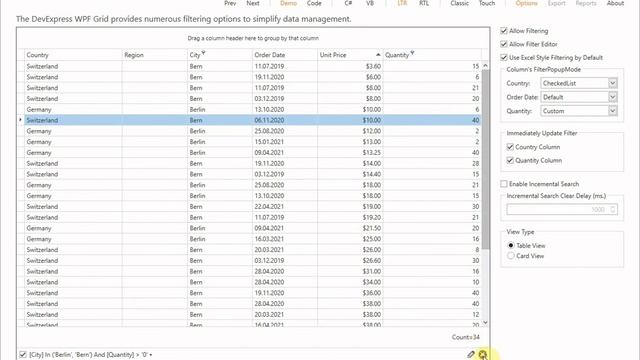
Task: Switch to Classic theme mode
Action: (459, 3)
